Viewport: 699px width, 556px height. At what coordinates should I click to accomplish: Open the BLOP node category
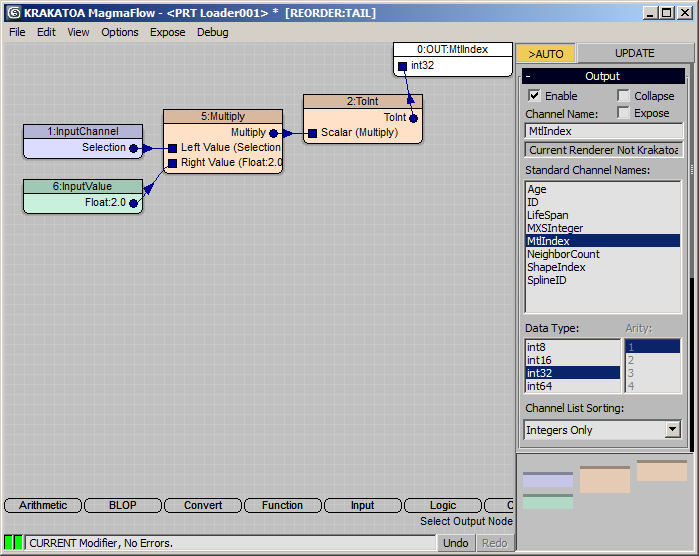tap(123, 505)
